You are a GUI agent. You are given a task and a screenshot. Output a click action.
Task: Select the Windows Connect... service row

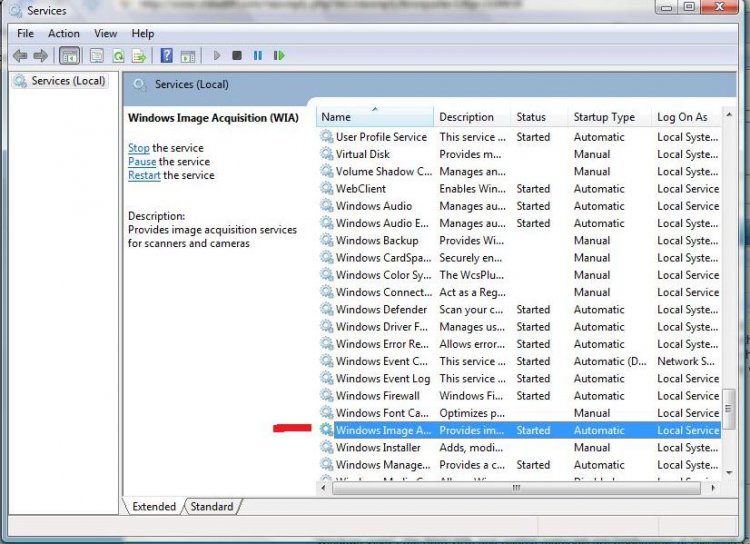[519, 292]
